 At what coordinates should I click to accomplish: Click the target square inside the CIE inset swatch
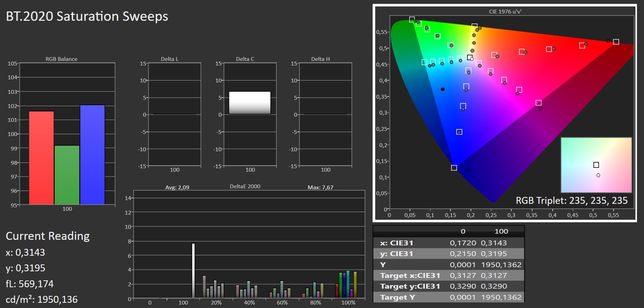coord(596,165)
